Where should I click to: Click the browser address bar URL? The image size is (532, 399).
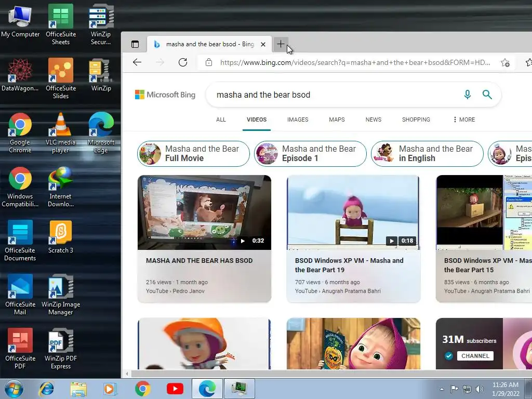(355, 62)
